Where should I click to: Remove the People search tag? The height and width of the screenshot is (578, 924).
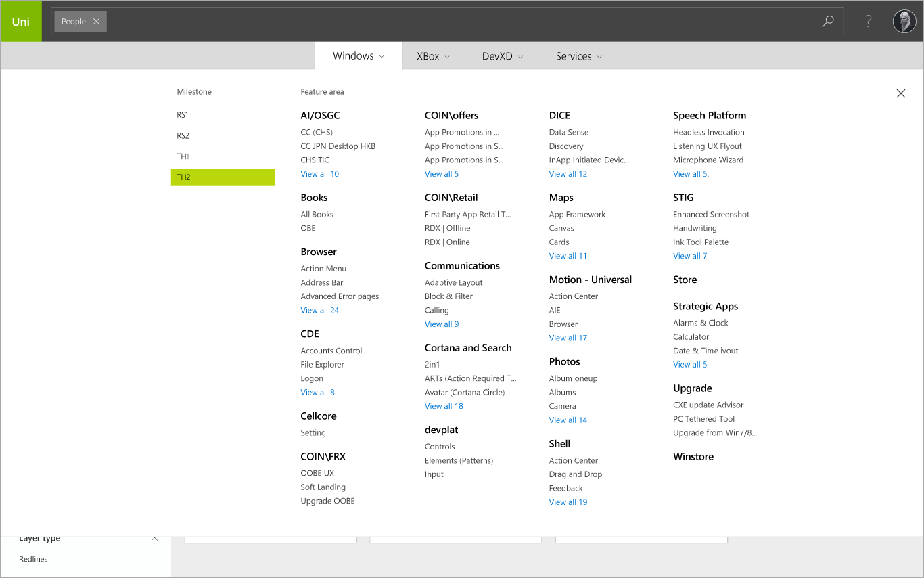[x=96, y=21]
